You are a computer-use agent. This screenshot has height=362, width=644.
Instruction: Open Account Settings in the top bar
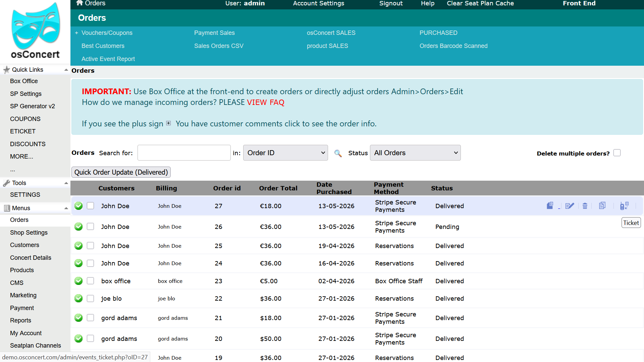[319, 3]
